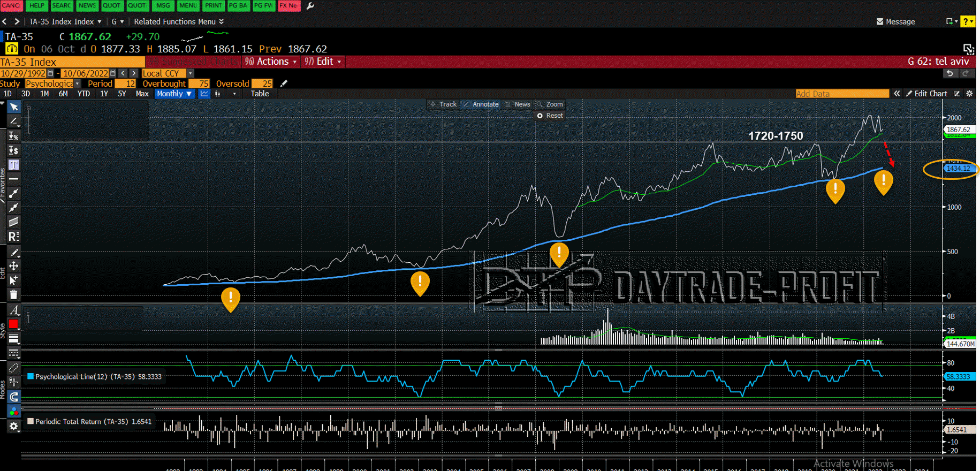Open the end date calendar picker
980x471 pixels.
pyautogui.click(x=113, y=73)
